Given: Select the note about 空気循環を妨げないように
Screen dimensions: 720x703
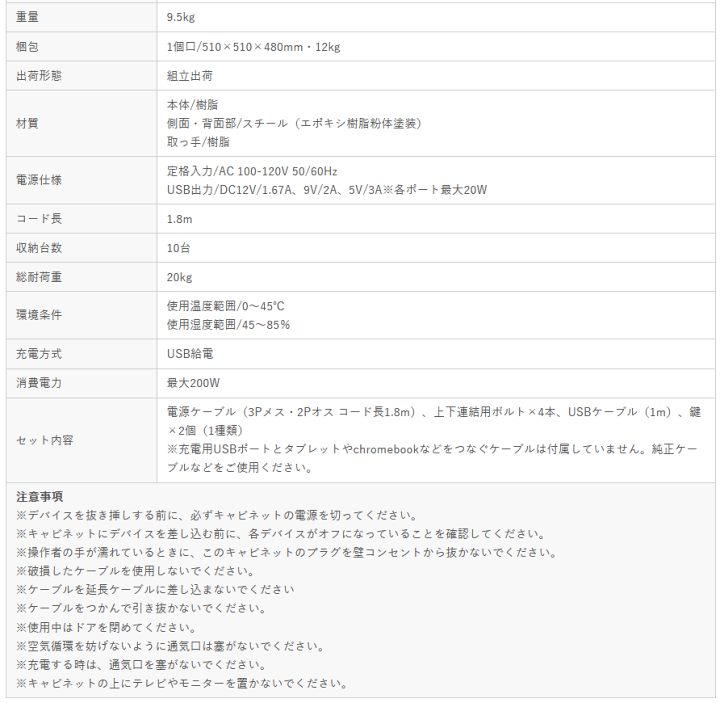Looking at the screenshot, I should pyautogui.click(x=171, y=646).
